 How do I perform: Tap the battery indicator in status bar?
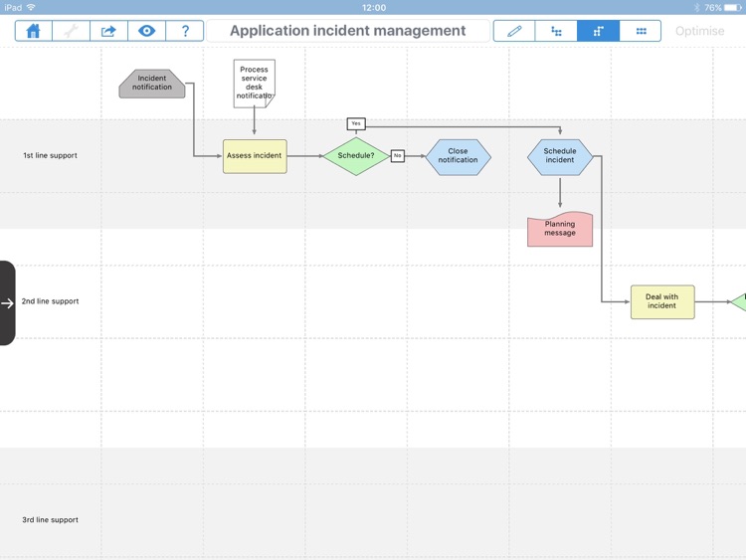coord(732,8)
